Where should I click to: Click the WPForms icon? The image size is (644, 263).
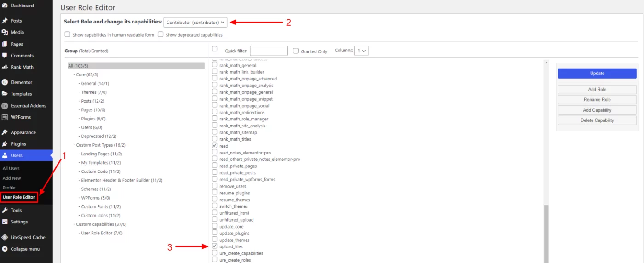pos(5,117)
